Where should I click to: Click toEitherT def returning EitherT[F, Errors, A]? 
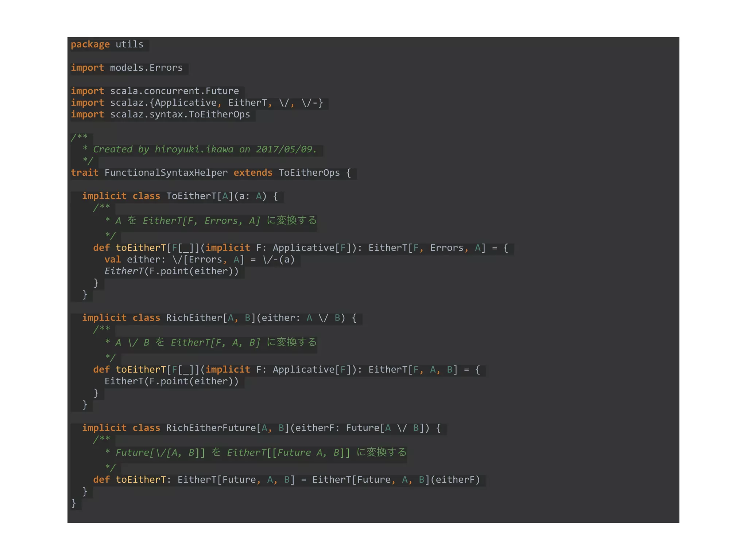(x=301, y=248)
